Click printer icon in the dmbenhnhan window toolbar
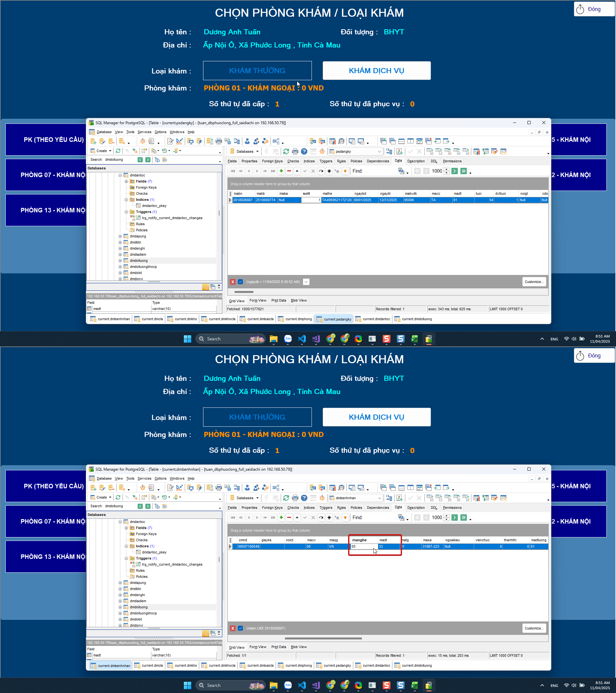This screenshot has width=616, height=693. (x=295, y=498)
